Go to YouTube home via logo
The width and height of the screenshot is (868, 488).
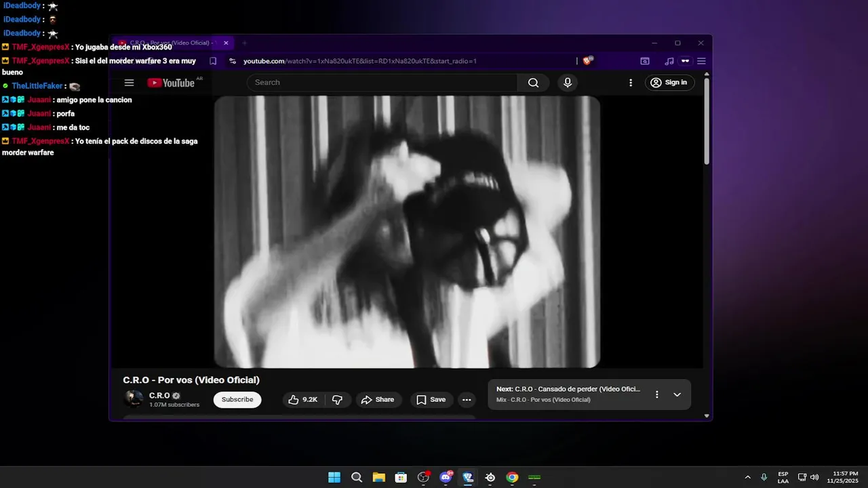click(171, 83)
